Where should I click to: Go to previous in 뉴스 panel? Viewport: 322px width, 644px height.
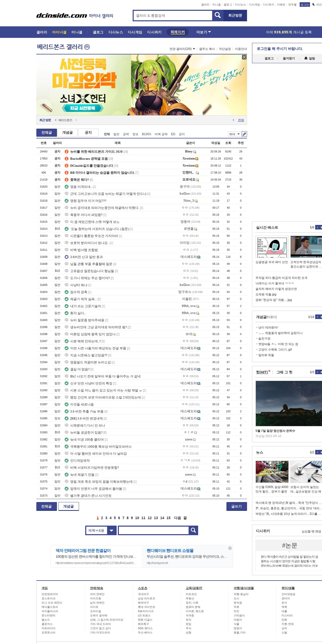pyautogui.click(x=317, y=452)
